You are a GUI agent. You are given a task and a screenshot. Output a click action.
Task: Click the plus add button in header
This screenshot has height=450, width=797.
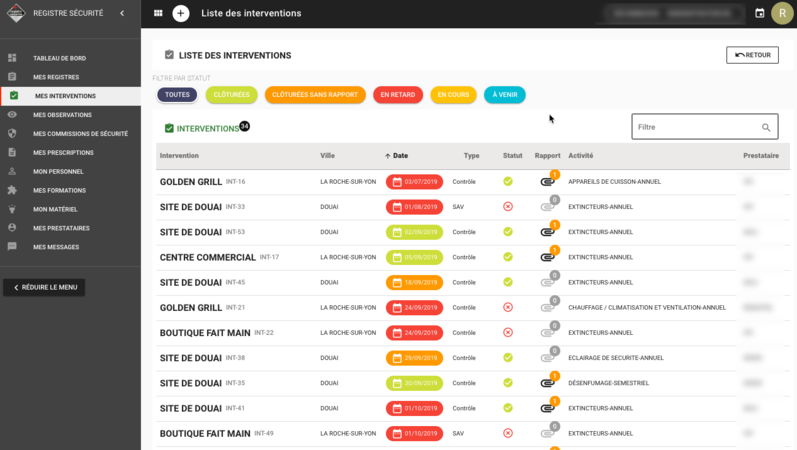tap(180, 13)
